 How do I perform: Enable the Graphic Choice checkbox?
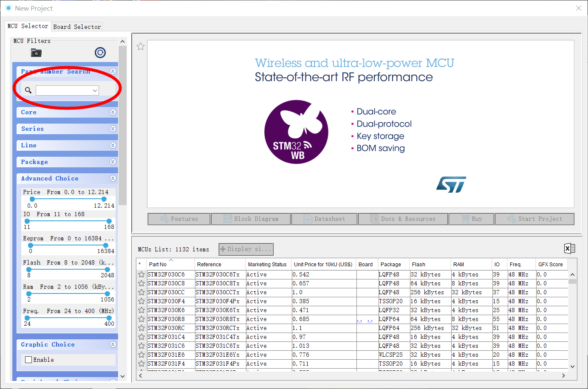(x=28, y=360)
